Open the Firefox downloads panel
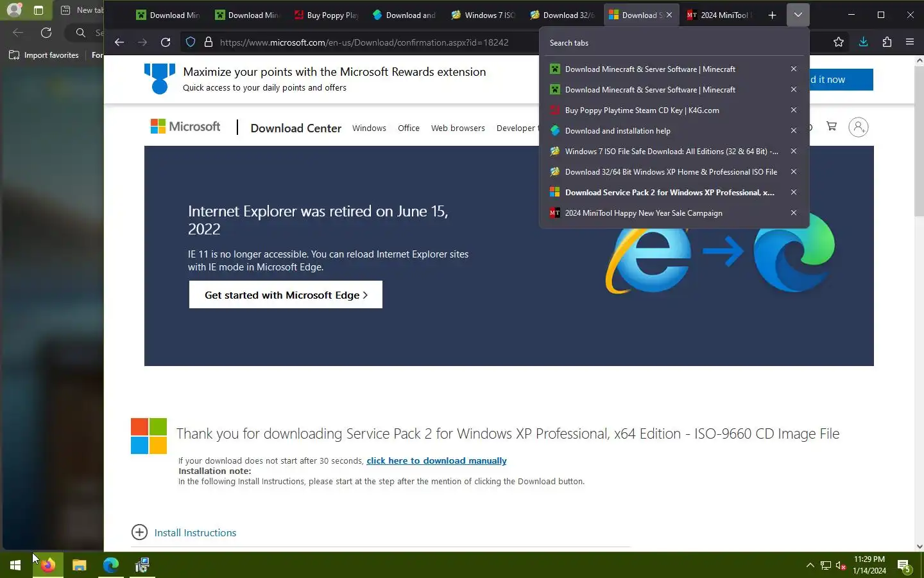Viewport: 924px width, 578px height. (863, 42)
